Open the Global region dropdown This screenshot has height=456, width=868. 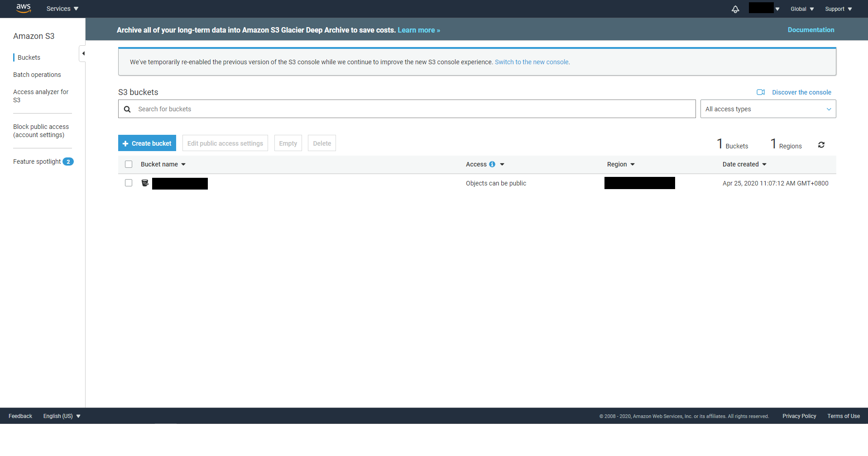(802, 9)
